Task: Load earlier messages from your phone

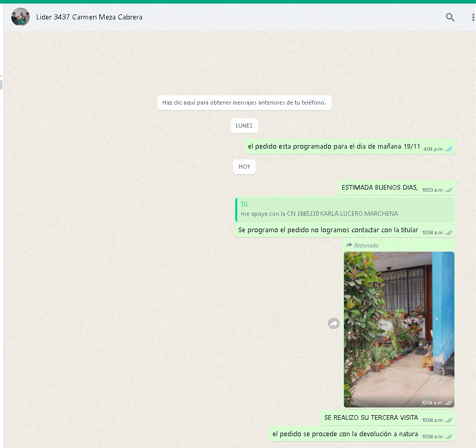Action: click(x=244, y=103)
